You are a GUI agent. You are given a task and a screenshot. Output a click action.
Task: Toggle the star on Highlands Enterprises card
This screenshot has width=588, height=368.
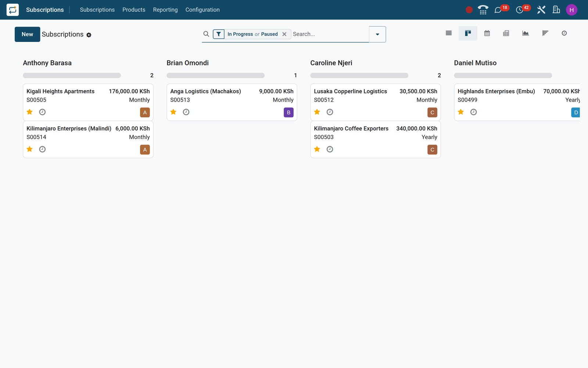pos(461,112)
